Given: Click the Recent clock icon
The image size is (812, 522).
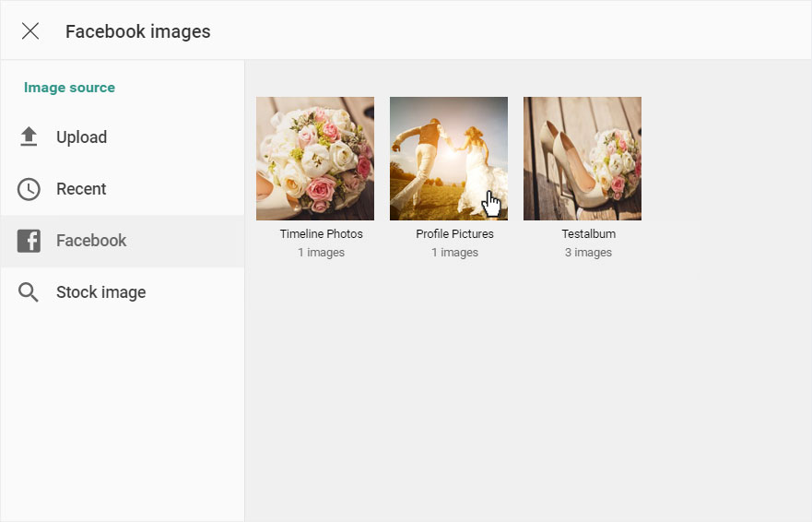Looking at the screenshot, I should click(x=29, y=189).
